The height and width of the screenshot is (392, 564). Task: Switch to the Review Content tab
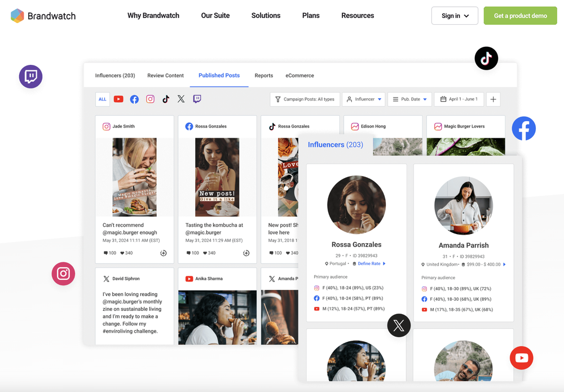coord(165,76)
